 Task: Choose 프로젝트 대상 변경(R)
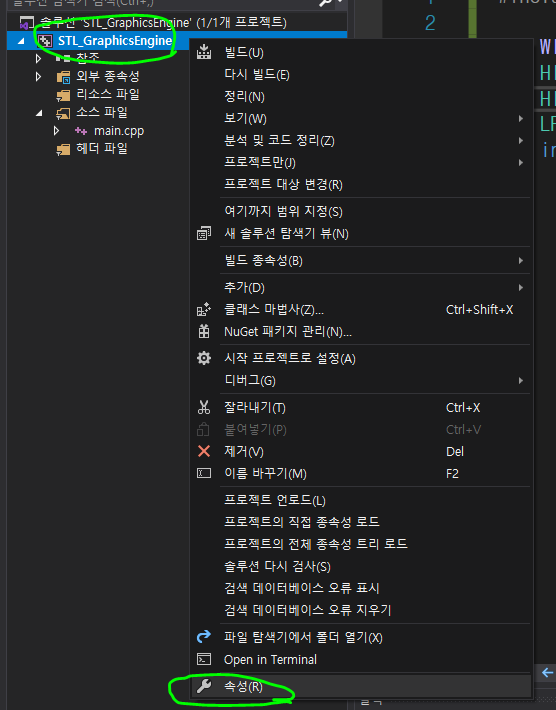[283, 184]
